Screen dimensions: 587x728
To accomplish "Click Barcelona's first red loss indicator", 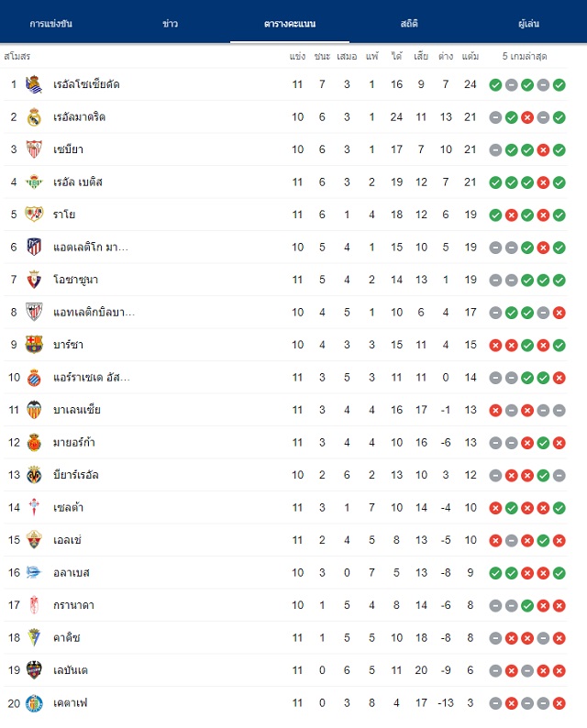I will [x=495, y=345].
